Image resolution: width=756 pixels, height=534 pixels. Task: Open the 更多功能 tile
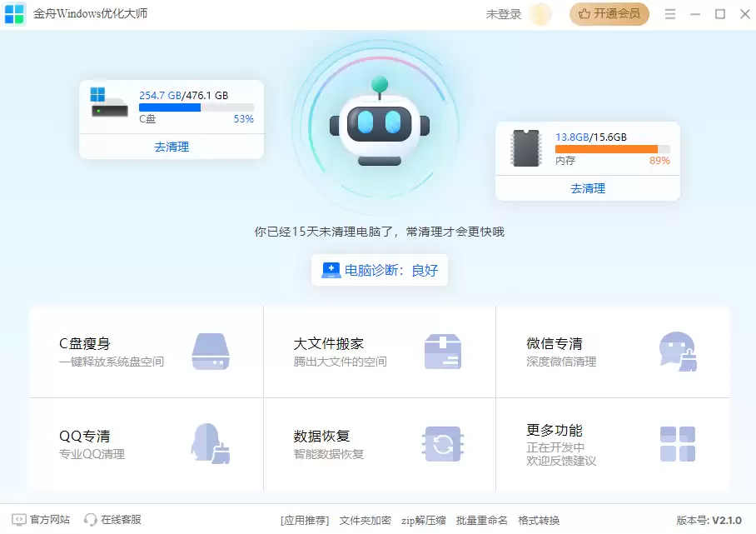[613, 444]
